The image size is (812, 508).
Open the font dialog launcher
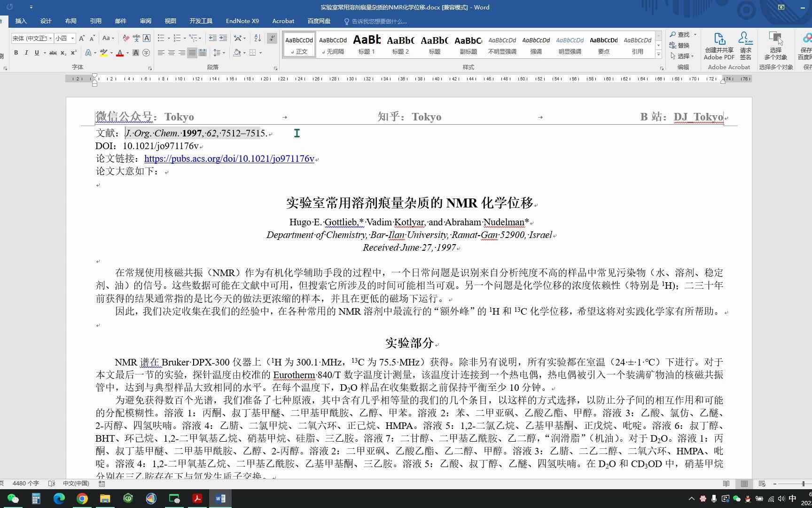(150, 68)
